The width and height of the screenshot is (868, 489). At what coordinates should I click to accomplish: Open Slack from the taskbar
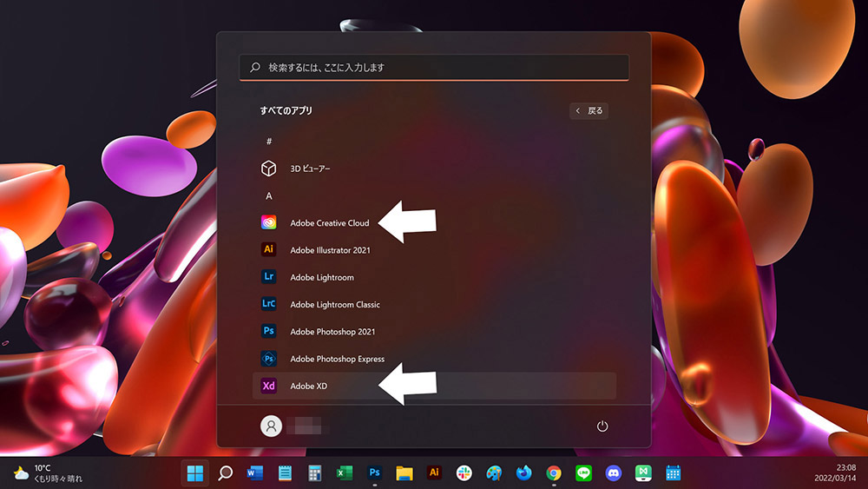pyautogui.click(x=464, y=473)
